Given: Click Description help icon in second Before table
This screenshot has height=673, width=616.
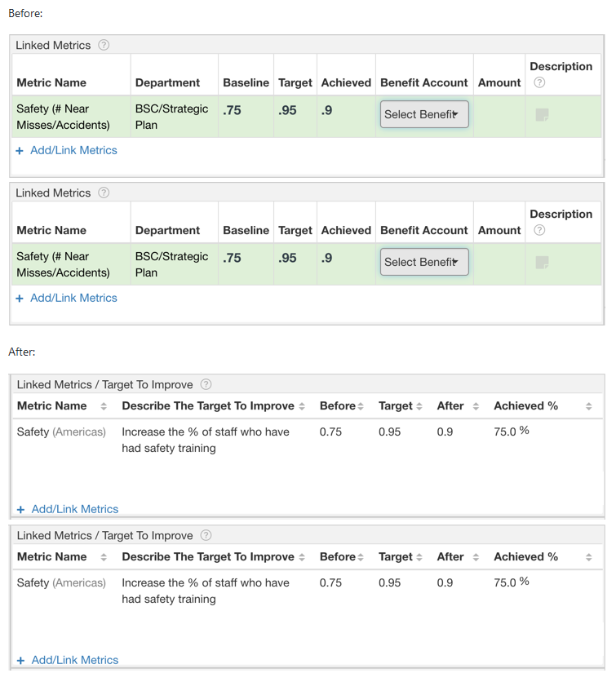Looking at the screenshot, I should click(539, 230).
